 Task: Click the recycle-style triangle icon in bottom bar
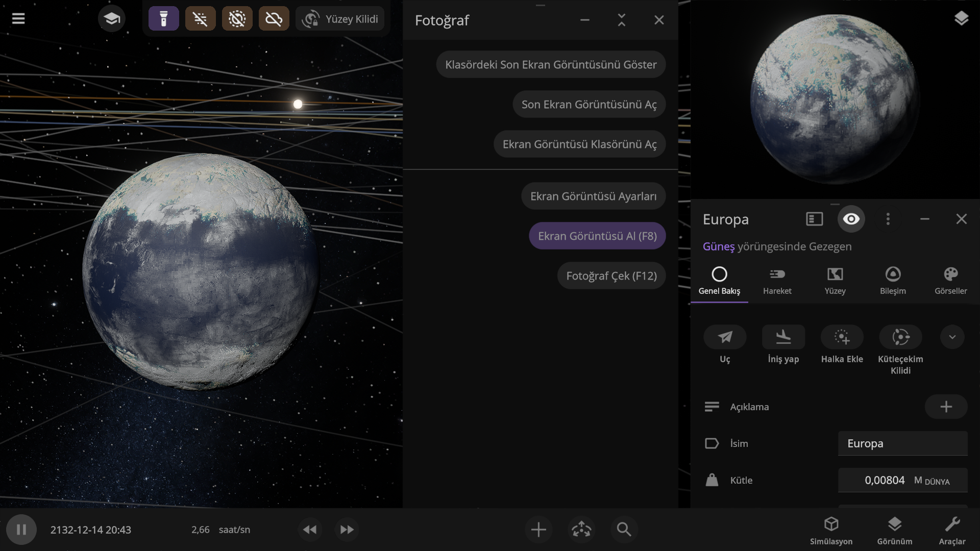tap(581, 530)
